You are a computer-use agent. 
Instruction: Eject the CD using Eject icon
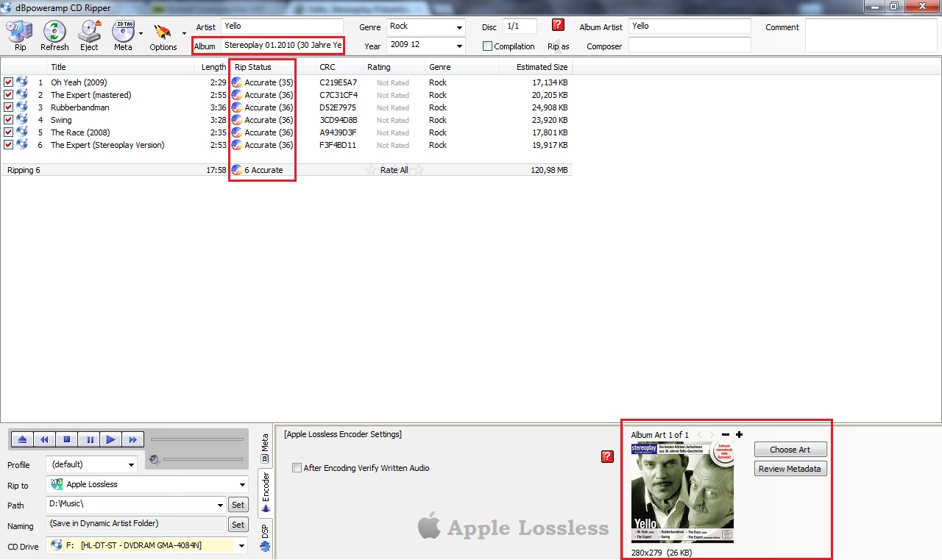pyautogui.click(x=89, y=35)
